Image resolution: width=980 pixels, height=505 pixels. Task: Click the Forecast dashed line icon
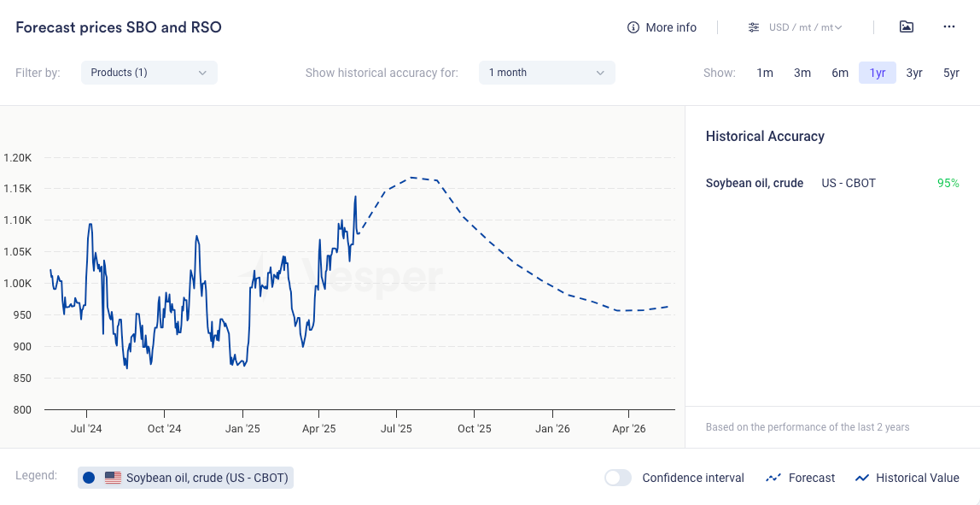[x=773, y=478]
